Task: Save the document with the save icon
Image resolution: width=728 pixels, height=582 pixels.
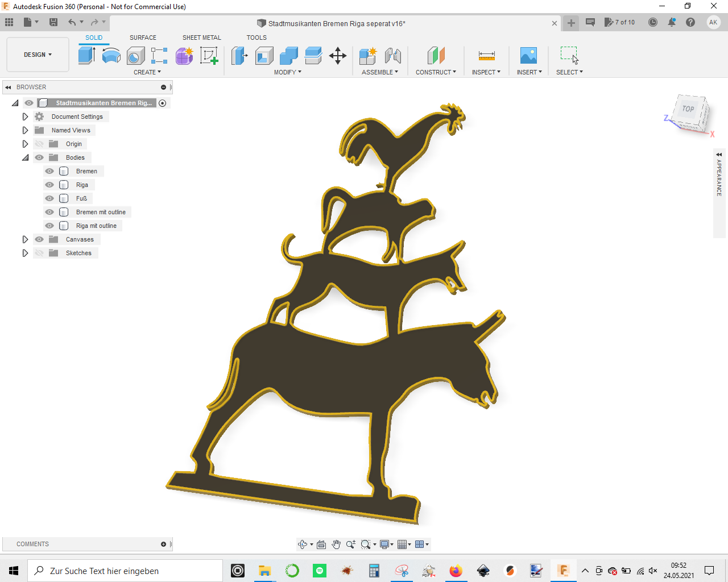Action: tap(53, 22)
